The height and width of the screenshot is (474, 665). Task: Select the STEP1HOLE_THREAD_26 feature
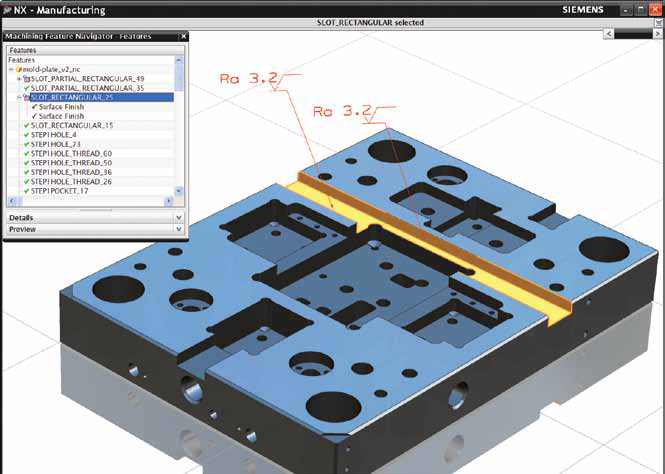(71, 181)
